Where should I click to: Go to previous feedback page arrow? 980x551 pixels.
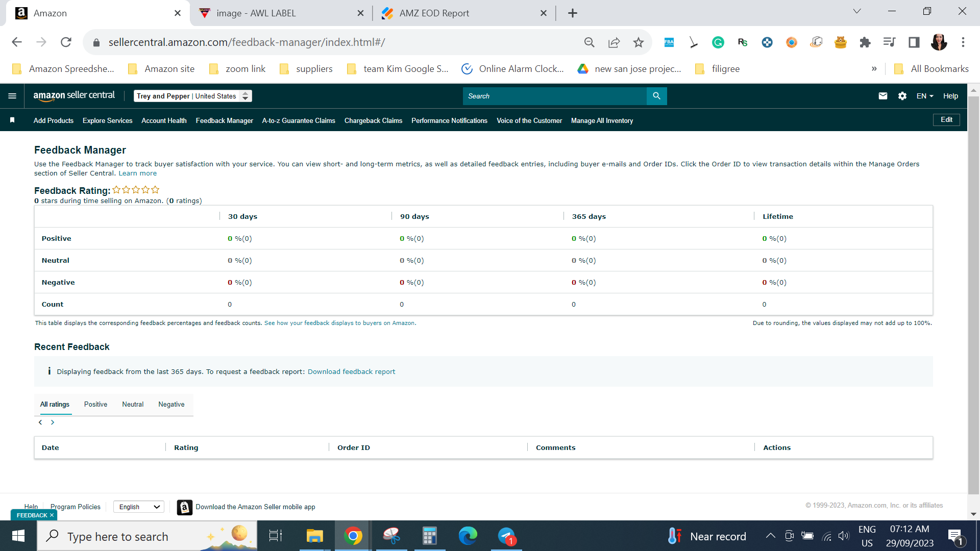pos(40,422)
